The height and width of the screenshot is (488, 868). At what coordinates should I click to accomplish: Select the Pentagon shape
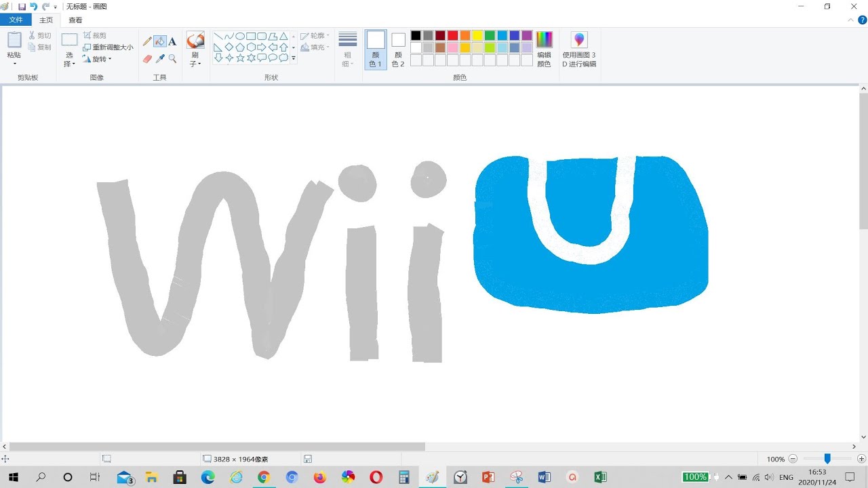(240, 47)
